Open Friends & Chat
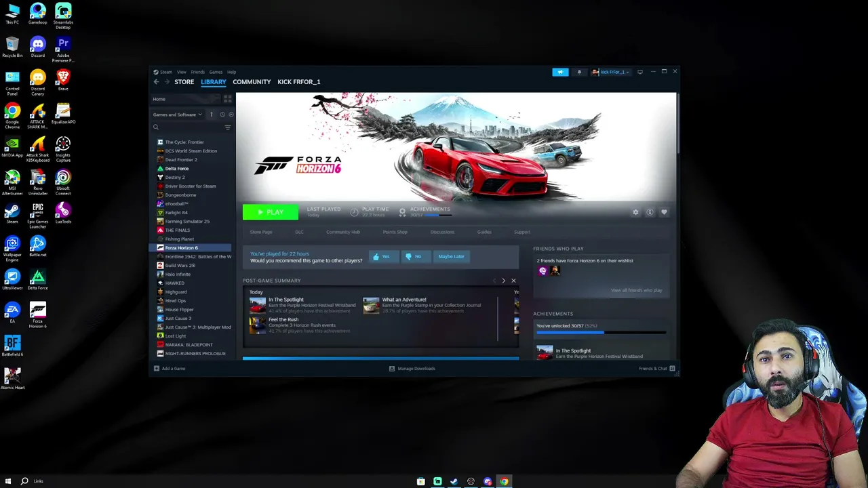The image size is (868, 488). coord(656,369)
